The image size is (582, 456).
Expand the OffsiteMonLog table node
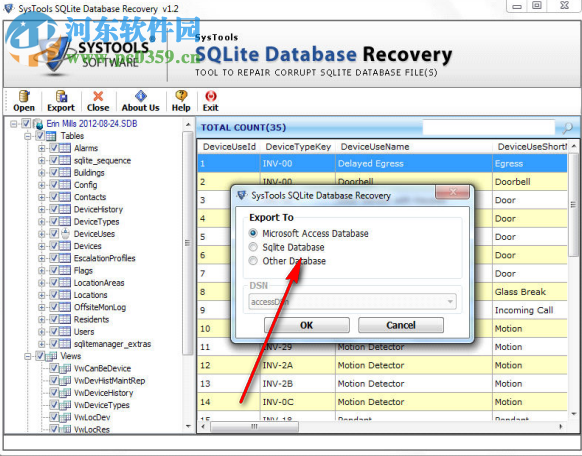[42, 308]
